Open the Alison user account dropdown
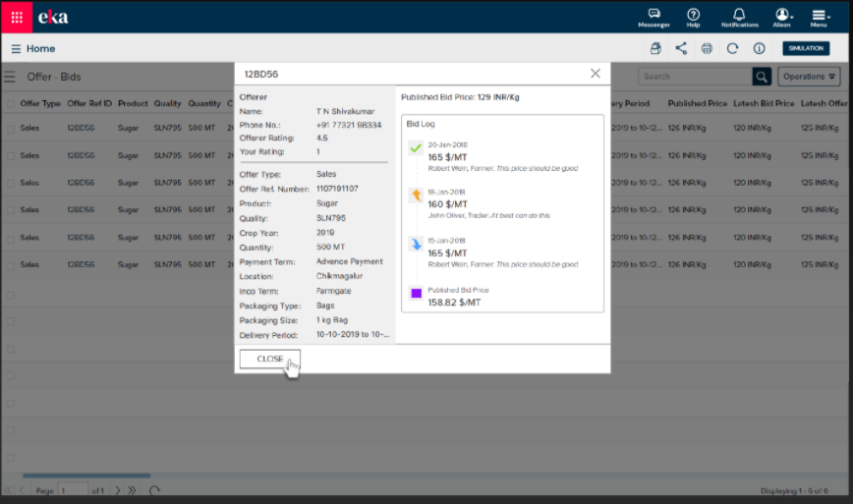 pos(782,15)
